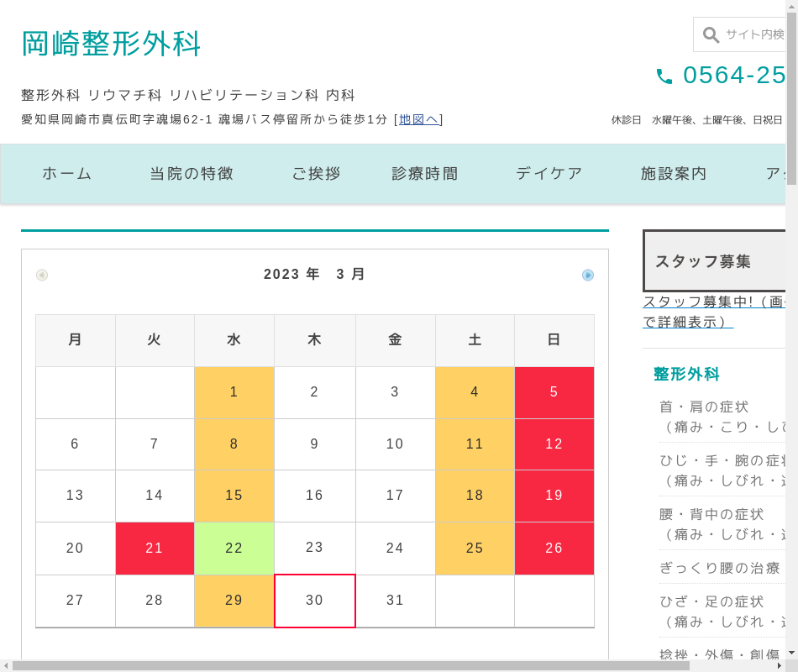The height and width of the screenshot is (672, 798).
Task: Click the スタッフ募集 banner box
Action: pyautogui.click(x=714, y=261)
